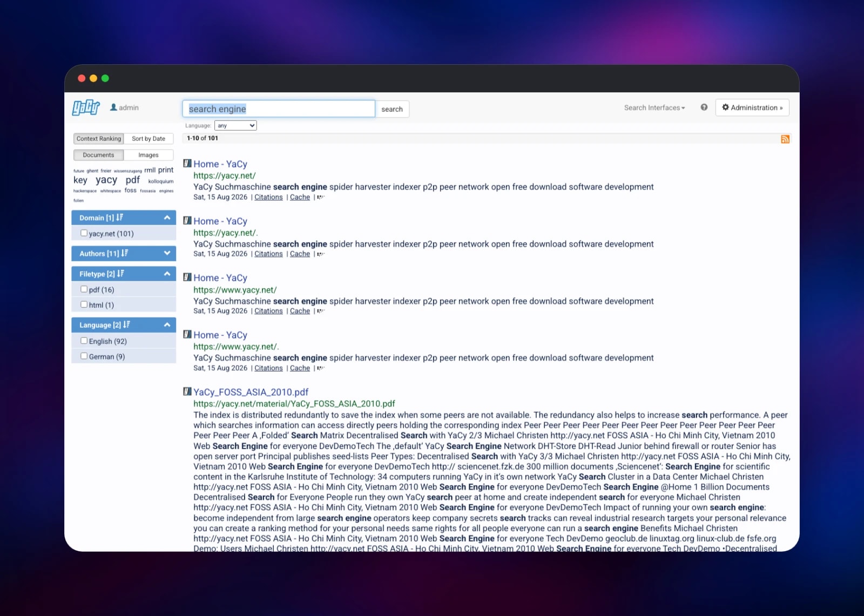Click the 'rmll' tag in the topic cloud
The width and height of the screenshot is (864, 616).
150,170
